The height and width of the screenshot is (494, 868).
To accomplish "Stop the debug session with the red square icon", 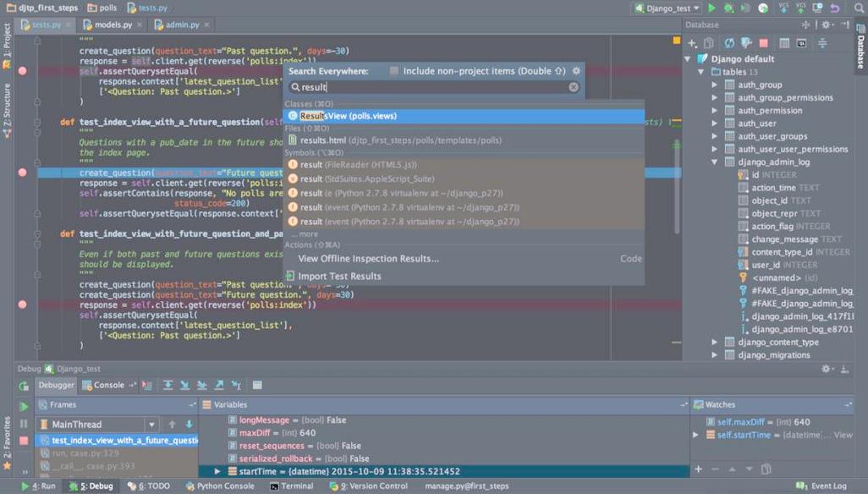I will pos(24,441).
